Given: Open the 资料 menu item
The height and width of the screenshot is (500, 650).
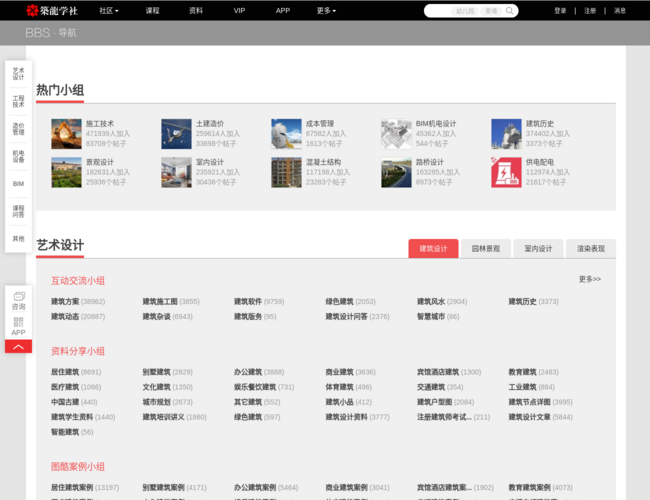Looking at the screenshot, I should (196, 11).
